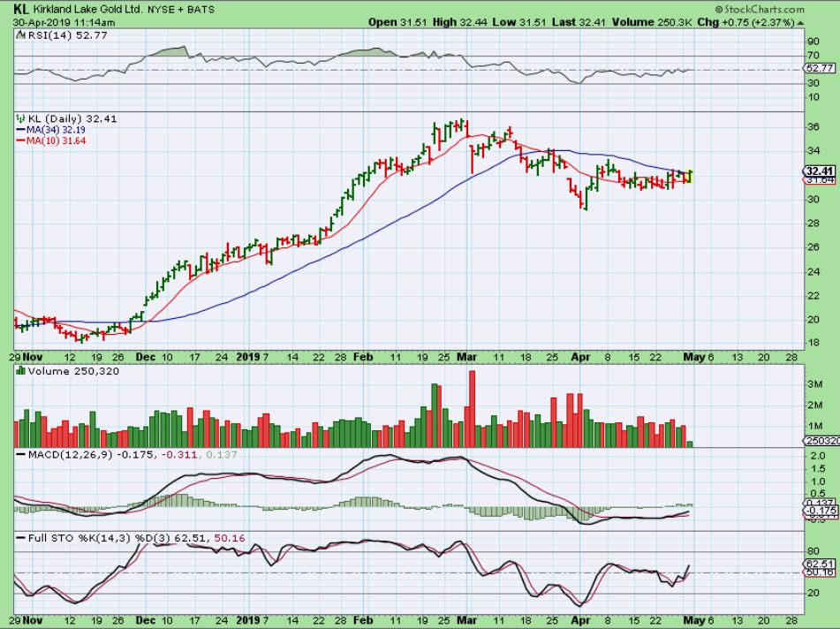Click the 36 price axis label
Screen dimensions: 840x629
(x=814, y=127)
